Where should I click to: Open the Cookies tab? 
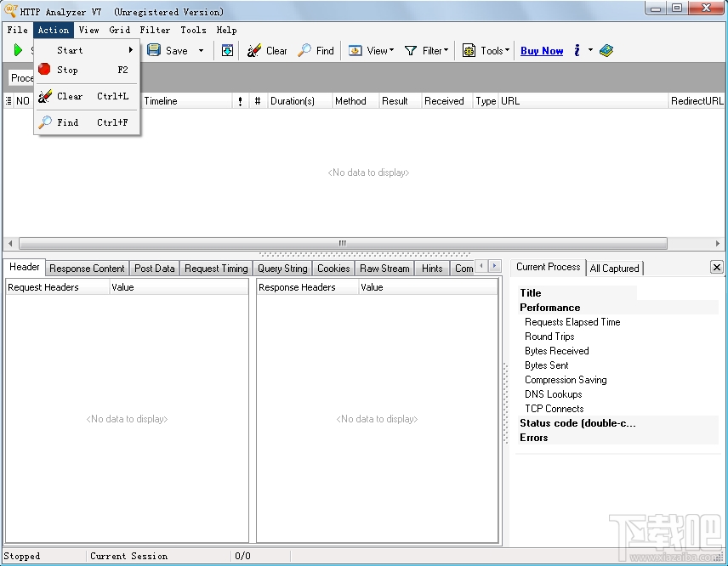click(x=333, y=268)
